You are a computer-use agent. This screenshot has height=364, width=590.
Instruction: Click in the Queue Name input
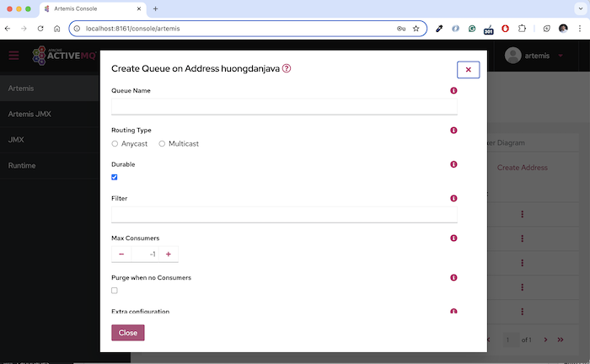[284, 107]
